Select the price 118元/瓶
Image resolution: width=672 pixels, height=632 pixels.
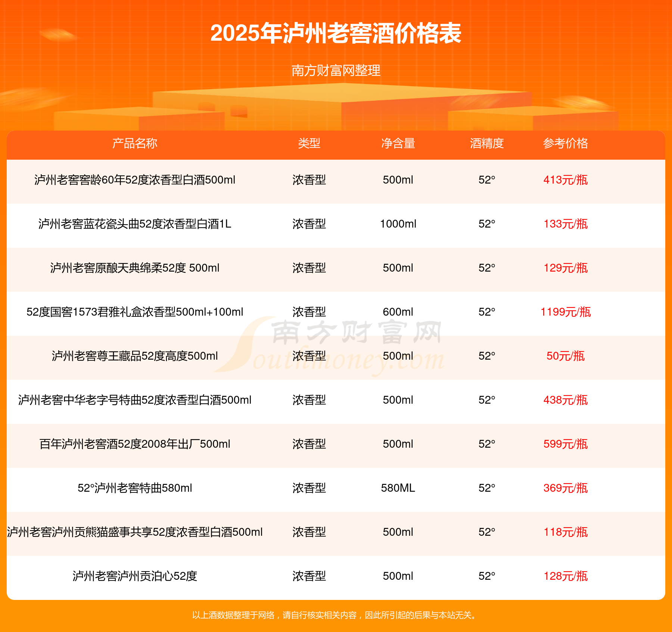tap(566, 532)
